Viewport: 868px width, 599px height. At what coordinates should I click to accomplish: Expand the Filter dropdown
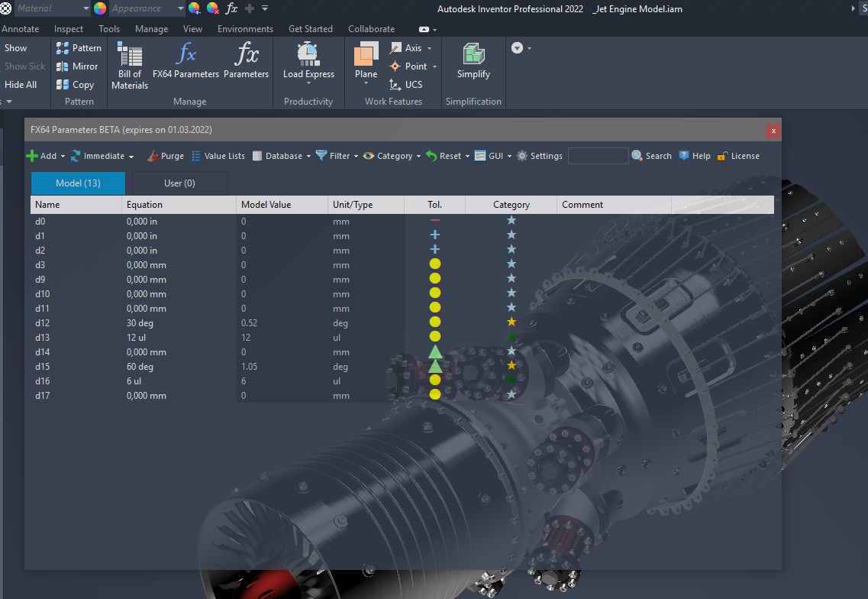[x=356, y=157]
